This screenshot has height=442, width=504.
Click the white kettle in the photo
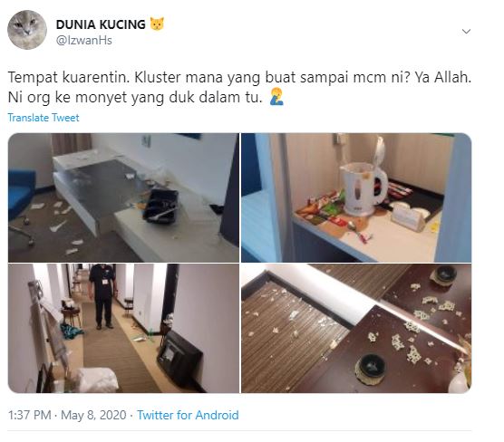(x=363, y=184)
